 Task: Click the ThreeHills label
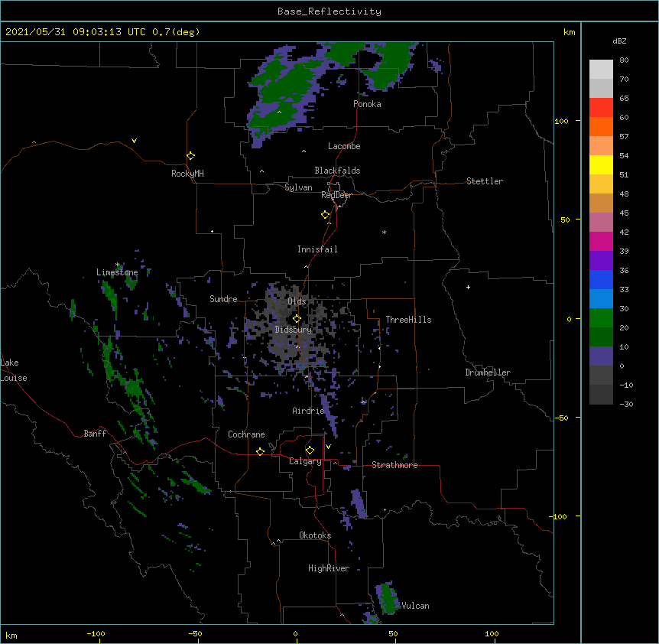[x=408, y=320]
